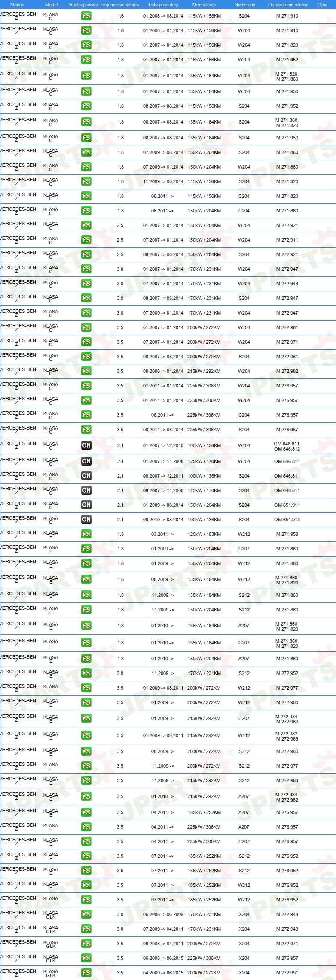This screenshot has height=980, width=336.
Task: Click the Lata produkcji column header
Action: (163, 5)
